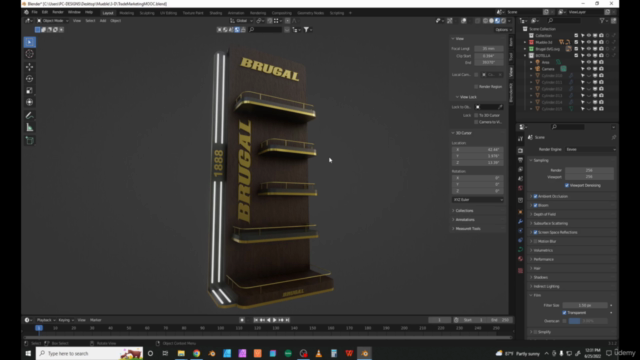Viewport: 640px width, 360px height.
Task: Click the Blender logo menu icon
Action: (27, 12)
